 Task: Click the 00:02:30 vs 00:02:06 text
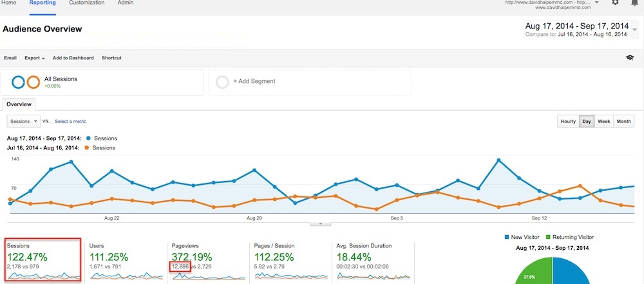coord(362,267)
